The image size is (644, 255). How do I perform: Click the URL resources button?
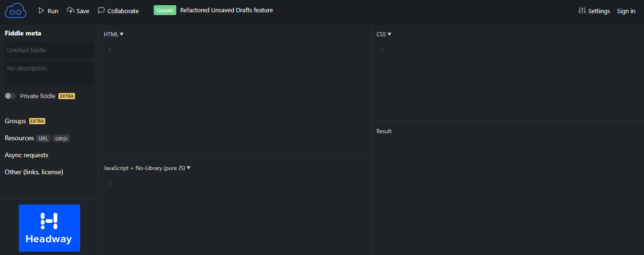[43, 138]
